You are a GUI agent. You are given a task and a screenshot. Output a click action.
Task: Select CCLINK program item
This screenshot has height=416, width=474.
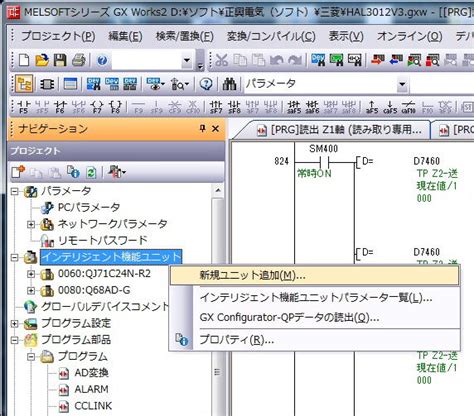[x=93, y=406]
